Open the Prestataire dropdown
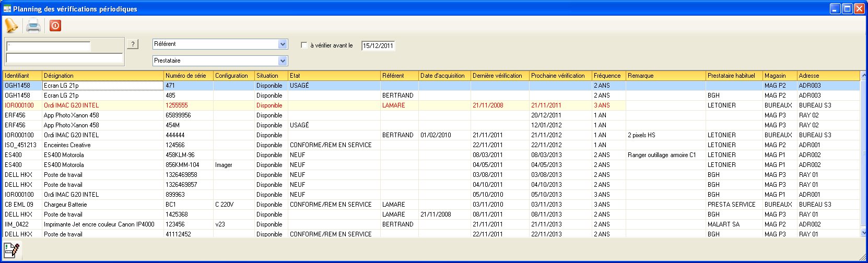This screenshot has width=868, height=263. tap(283, 61)
